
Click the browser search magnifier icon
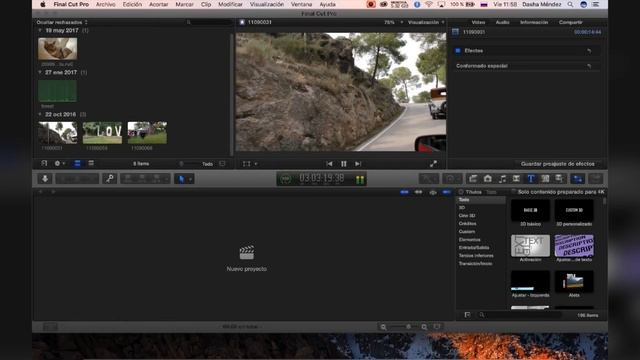click(189, 22)
